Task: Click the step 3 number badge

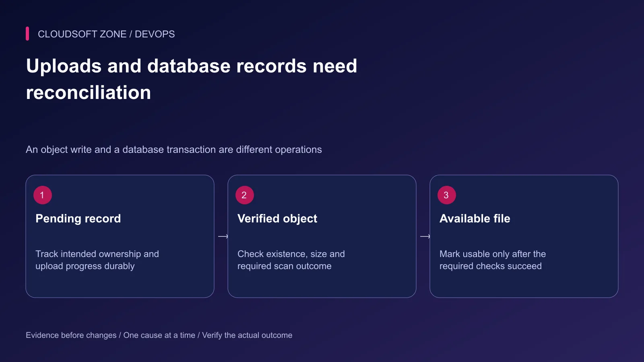Action: point(447,195)
